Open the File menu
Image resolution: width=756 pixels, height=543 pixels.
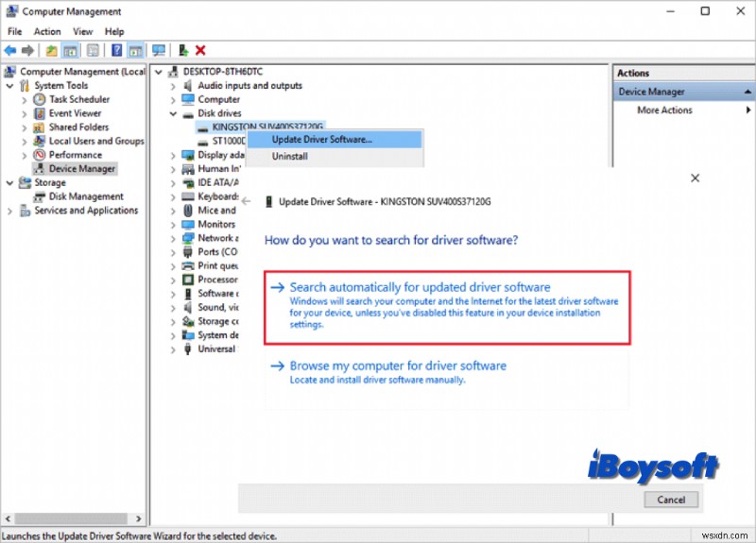pyautogui.click(x=14, y=31)
